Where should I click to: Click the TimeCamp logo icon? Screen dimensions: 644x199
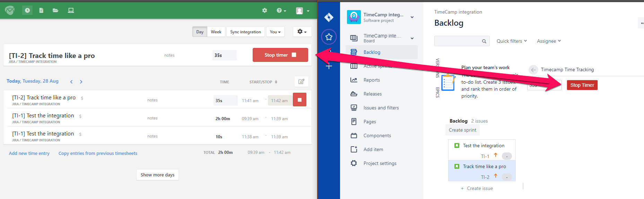click(10, 10)
